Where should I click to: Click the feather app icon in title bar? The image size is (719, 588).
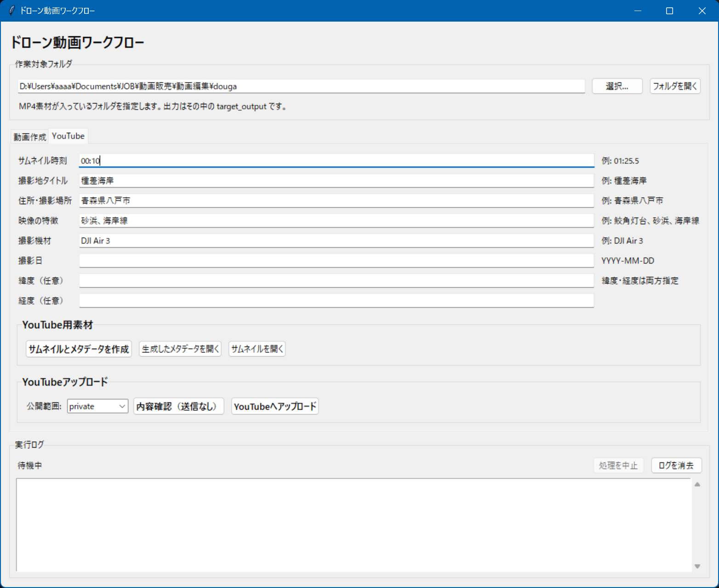[x=11, y=11]
